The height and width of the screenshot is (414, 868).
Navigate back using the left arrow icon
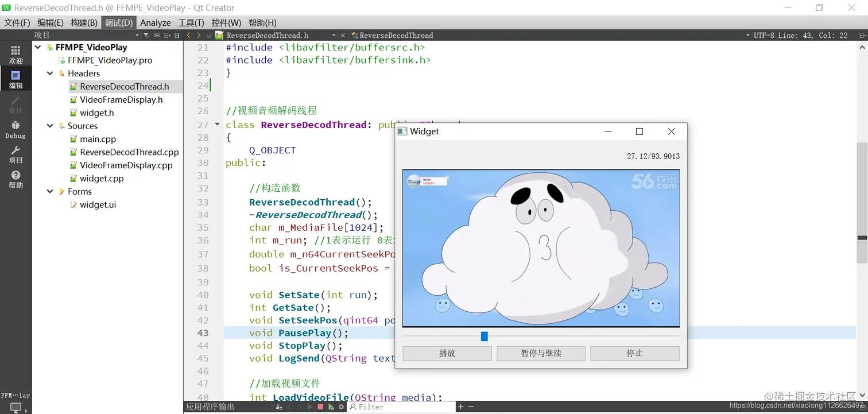[188, 35]
